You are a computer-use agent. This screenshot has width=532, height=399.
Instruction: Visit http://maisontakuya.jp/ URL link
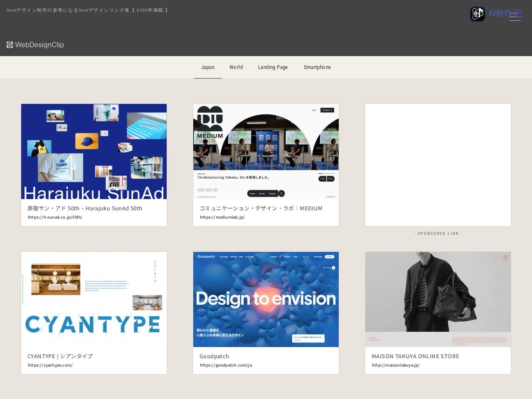click(x=396, y=365)
